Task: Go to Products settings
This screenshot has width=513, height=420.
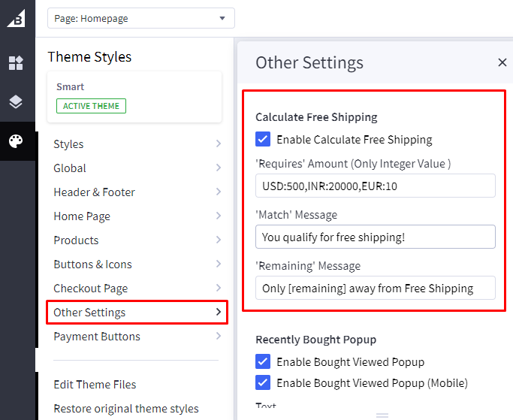Action: [x=137, y=240]
